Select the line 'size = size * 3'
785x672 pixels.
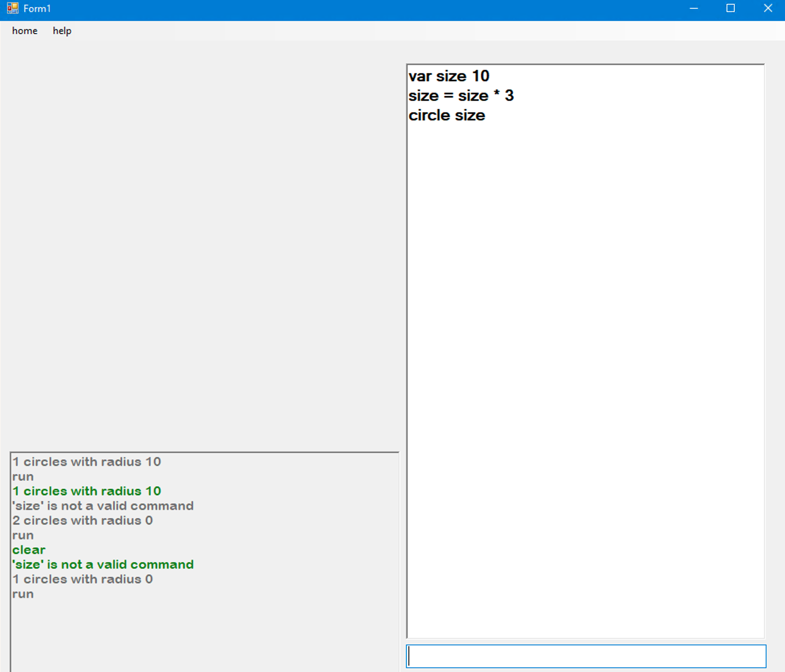(x=461, y=95)
